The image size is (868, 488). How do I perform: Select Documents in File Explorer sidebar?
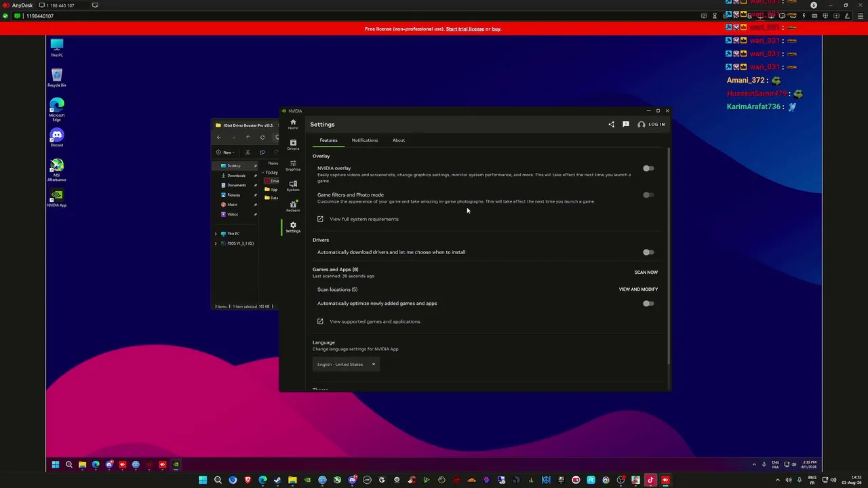236,185
